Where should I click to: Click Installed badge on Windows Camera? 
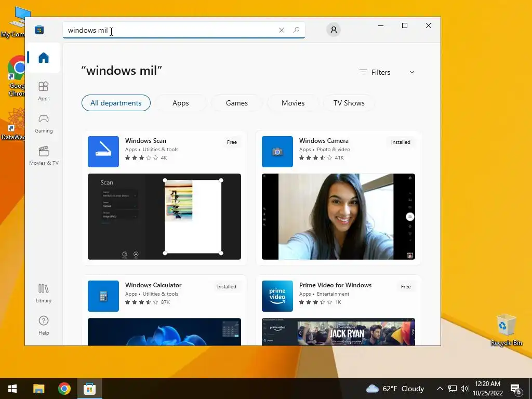401,142
